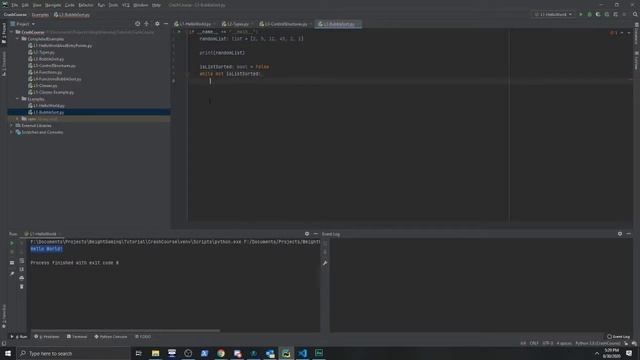640x360 pixels.
Task: Click the down arrow next to error indicator
Action: tap(629, 33)
